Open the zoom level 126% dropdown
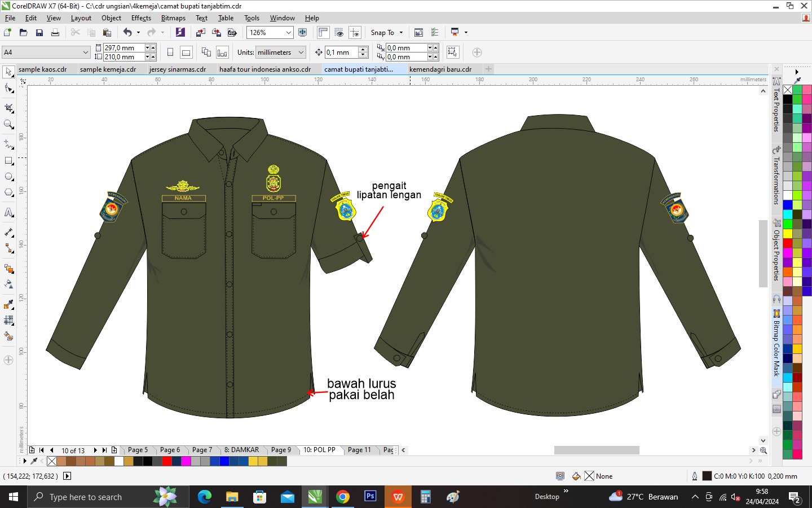 [x=288, y=33]
